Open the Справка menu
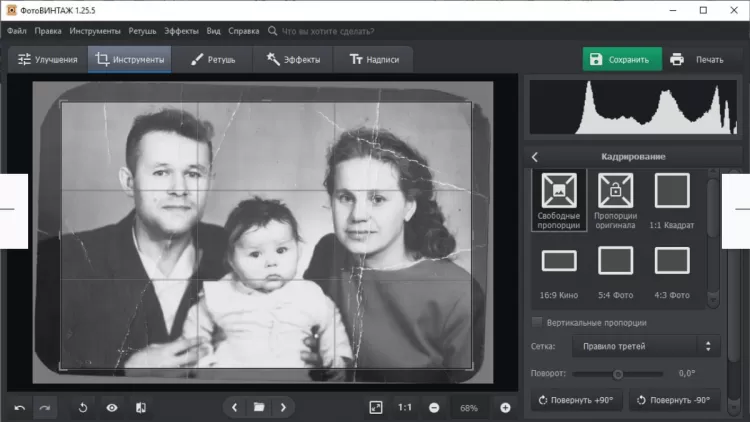Screen dimensions: 750x422 click(x=243, y=31)
